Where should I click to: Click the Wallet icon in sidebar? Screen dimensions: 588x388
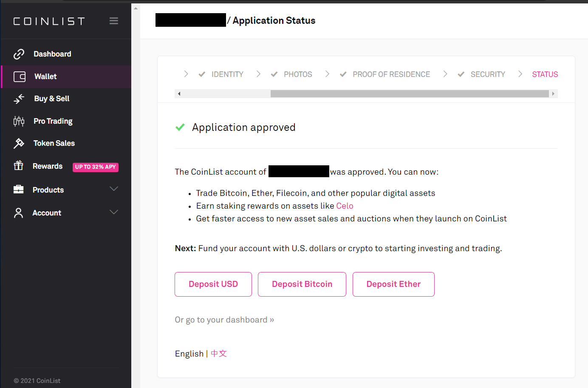[20, 76]
